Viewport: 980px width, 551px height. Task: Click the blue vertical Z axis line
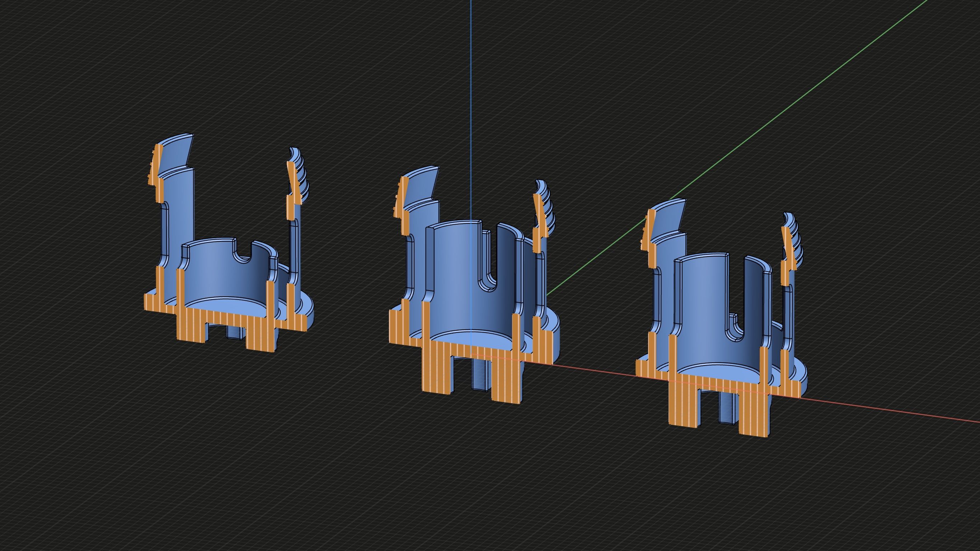point(471,76)
